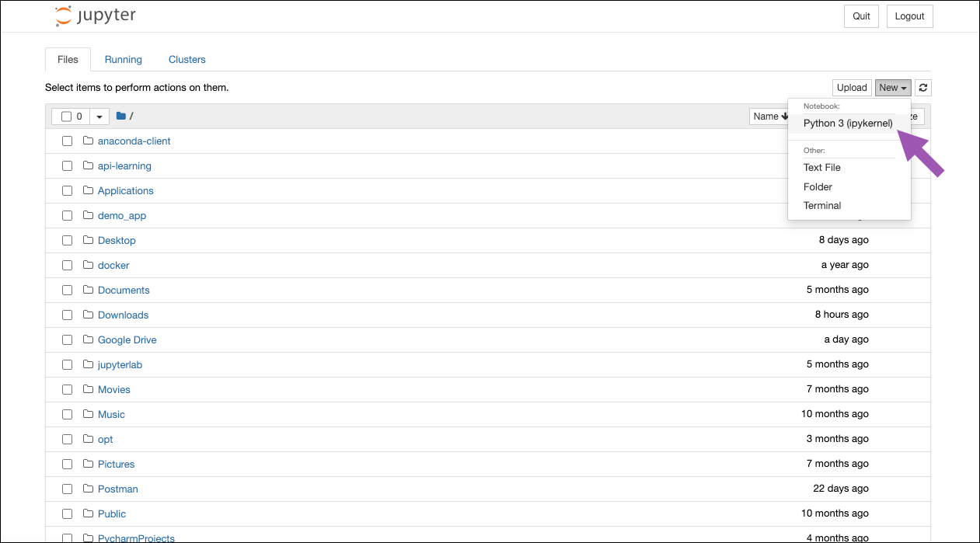Click the folder icon beside Movies
The image size is (980, 543).
[x=88, y=389]
